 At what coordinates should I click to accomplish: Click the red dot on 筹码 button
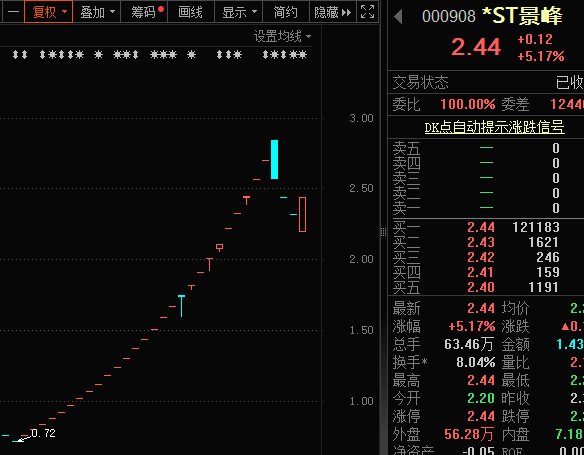(x=161, y=9)
